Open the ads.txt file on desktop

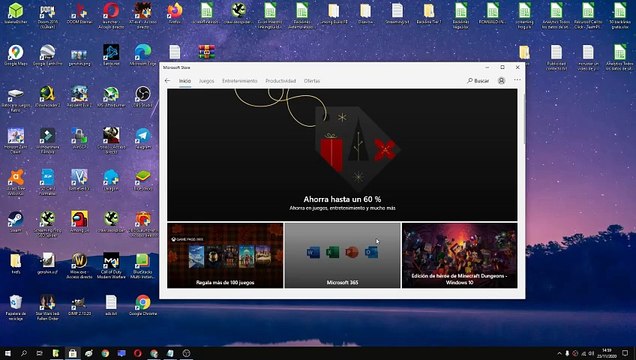coord(111,305)
